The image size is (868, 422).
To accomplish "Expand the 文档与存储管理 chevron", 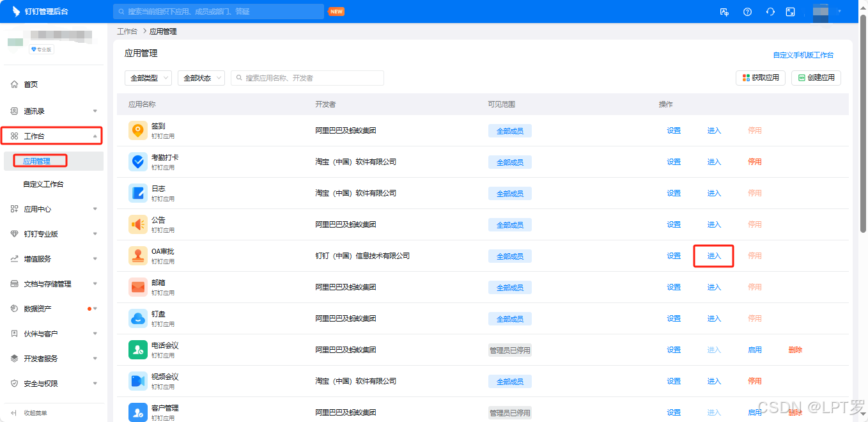I will [x=95, y=284].
